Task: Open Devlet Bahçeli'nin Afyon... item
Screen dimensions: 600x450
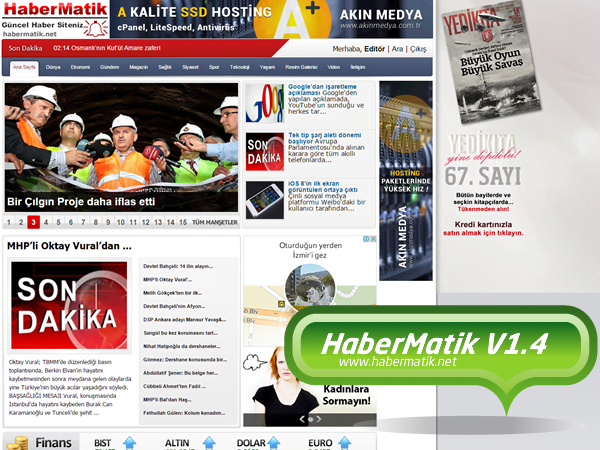Action: point(174,307)
